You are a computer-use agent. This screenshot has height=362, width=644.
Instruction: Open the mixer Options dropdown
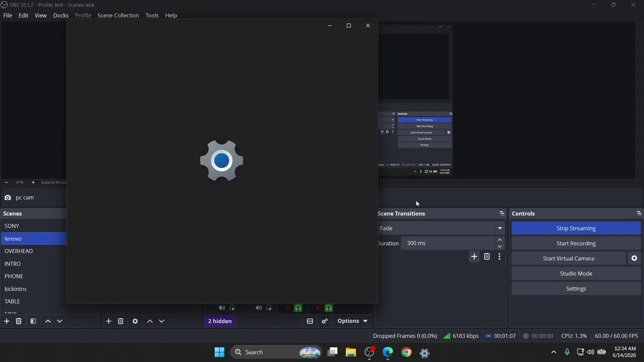[352, 321]
